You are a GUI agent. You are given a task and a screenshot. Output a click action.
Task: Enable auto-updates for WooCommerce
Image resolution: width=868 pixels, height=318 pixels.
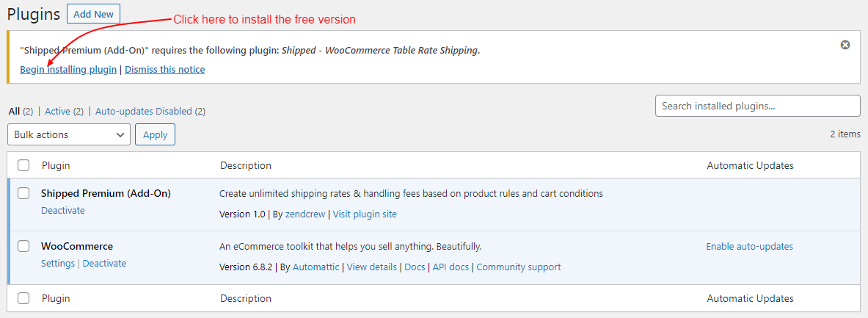[x=749, y=247]
